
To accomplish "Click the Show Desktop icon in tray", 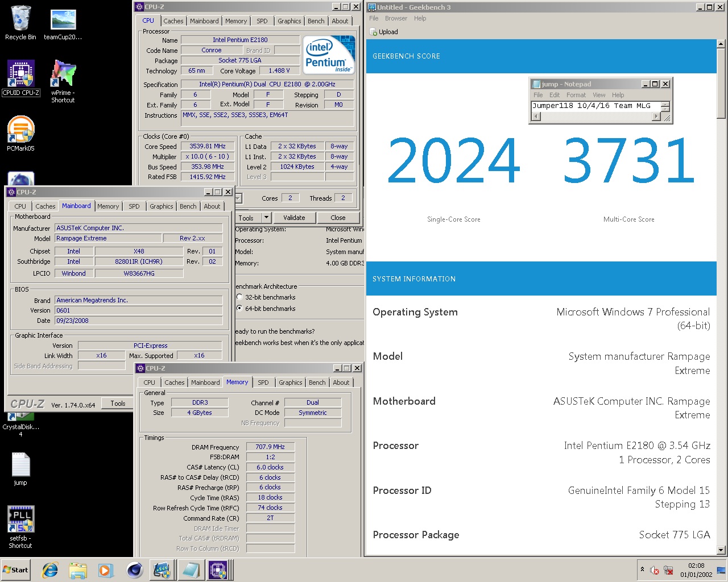I will (x=722, y=569).
